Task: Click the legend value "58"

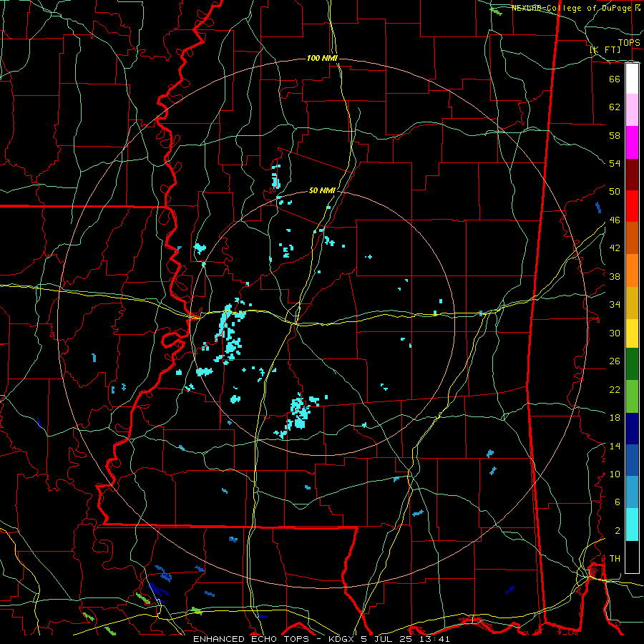Action: [x=615, y=135]
